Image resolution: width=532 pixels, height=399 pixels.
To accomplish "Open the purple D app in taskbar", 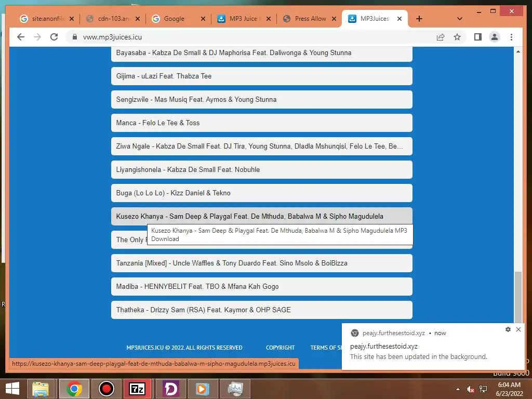I will click(x=170, y=389).
